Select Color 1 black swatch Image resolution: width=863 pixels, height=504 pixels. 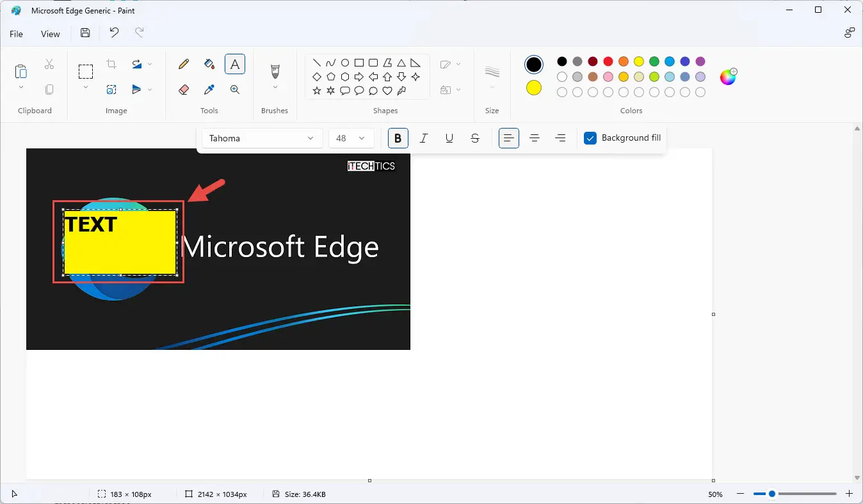(x=534, y=65)
